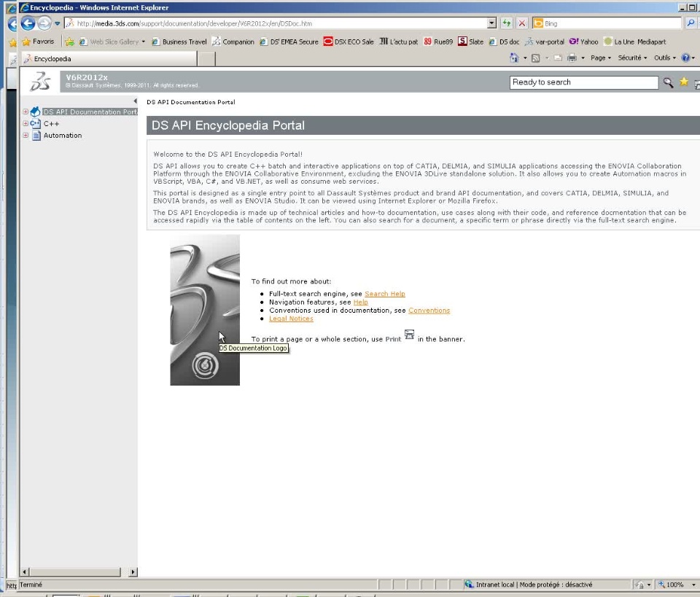Open the Home button dropdown arrow
This screenshot has height=597, width=700.
click(x=524, y=58)
